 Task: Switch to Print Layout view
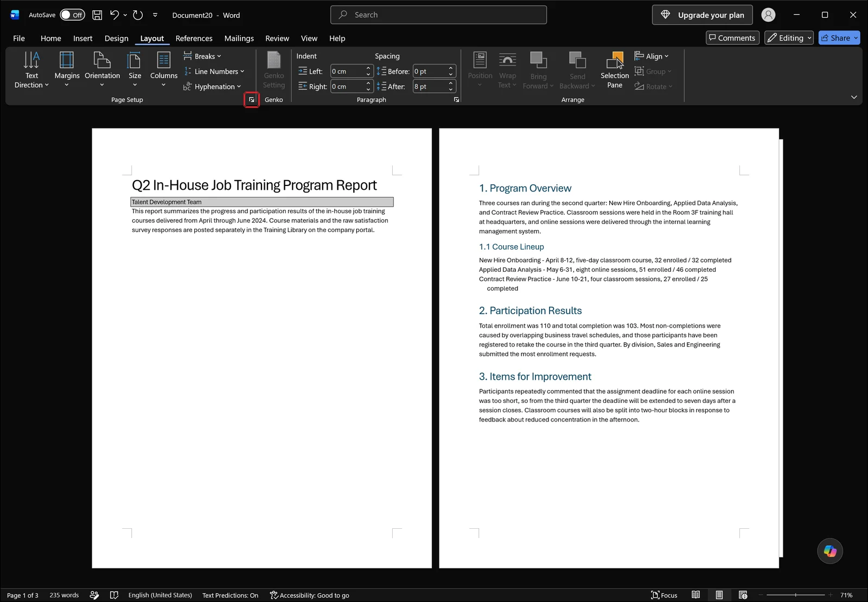[719, 595]
